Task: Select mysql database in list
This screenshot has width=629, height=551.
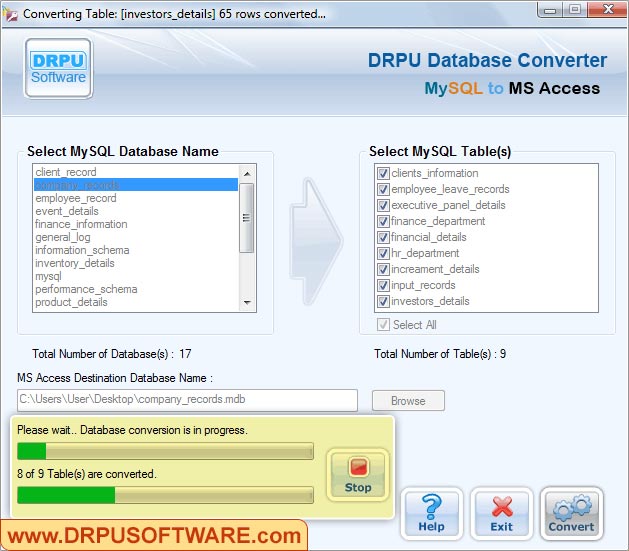Action: point(136,276)
